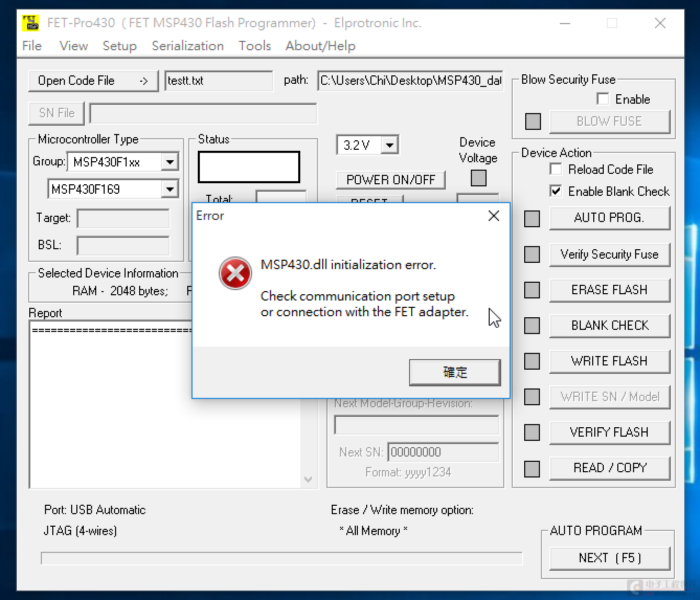The width and height of the screenshot is (700, 600).
Task: Open the Setup menu
Action: coord(119,46)
